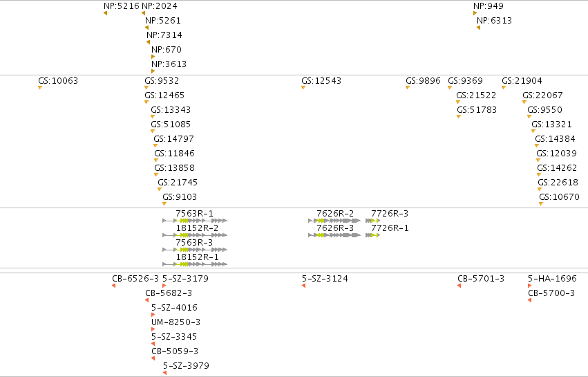Click the CB-5682-3 feature label
The image size is (588, 377).
click(x=169, y=293)
